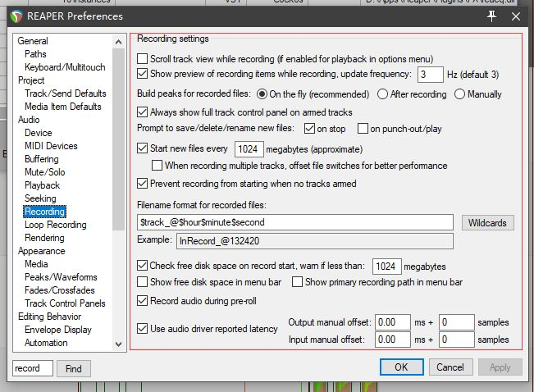
Task: Click the preferences search field
Action: 33,368
